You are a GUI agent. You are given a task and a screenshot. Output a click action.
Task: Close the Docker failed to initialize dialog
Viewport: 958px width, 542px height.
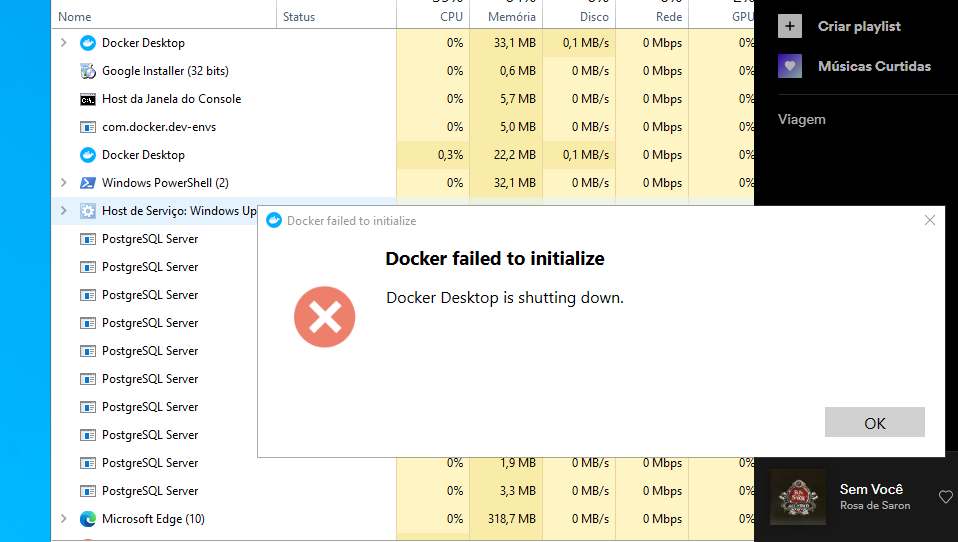929,220
